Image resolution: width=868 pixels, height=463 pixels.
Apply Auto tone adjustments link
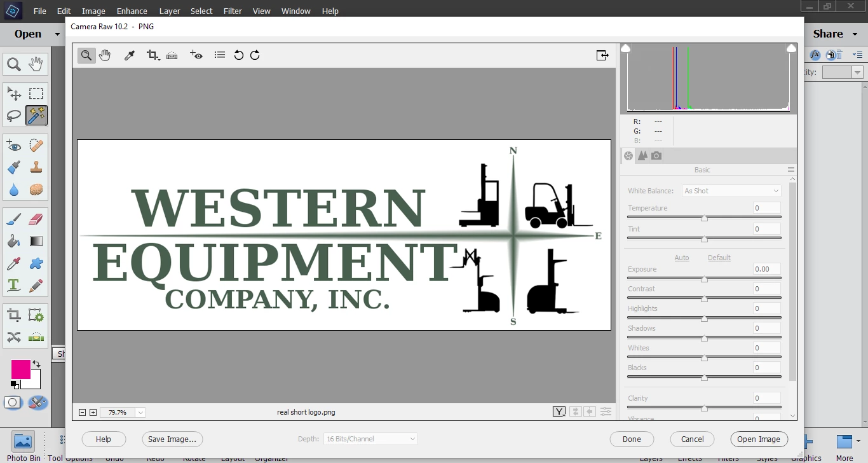[682, 258]
